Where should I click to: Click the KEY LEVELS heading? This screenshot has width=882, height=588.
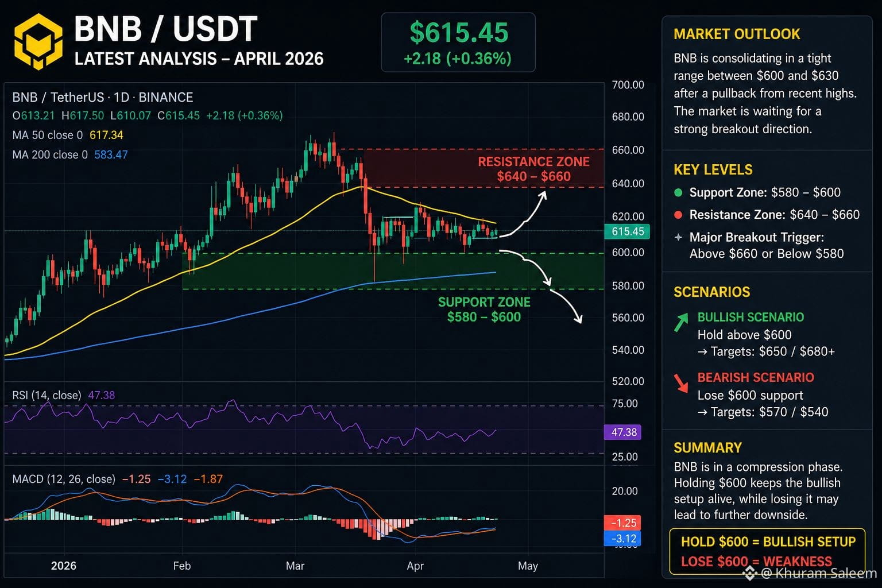click(x=713, y=170)
